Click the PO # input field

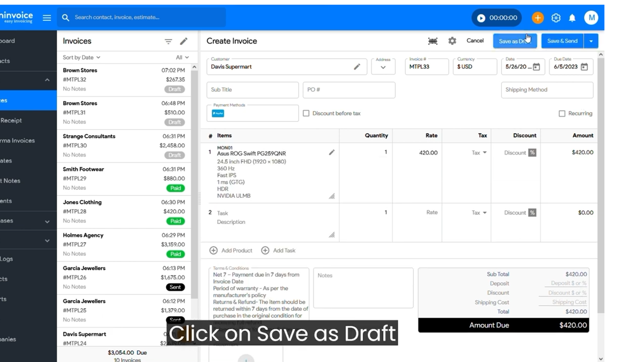(x=349, y=90)
